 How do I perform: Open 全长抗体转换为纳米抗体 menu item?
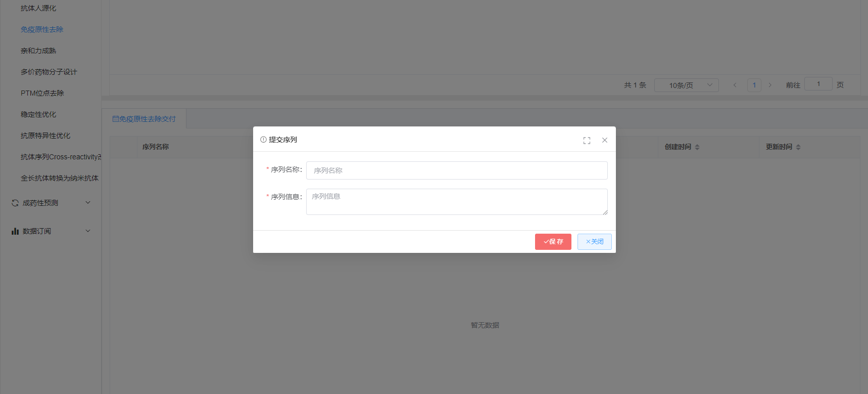pyautogui.click(x=60, y=178)
